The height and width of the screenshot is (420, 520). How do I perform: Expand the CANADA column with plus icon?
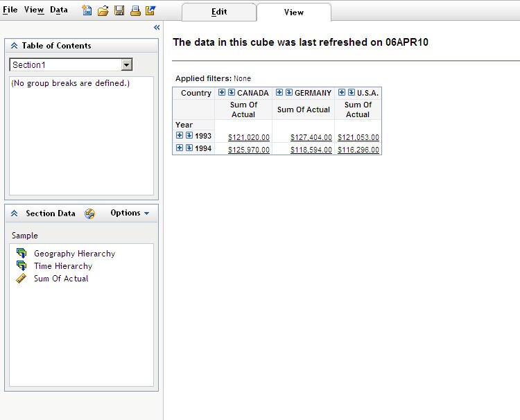(222, 93)
